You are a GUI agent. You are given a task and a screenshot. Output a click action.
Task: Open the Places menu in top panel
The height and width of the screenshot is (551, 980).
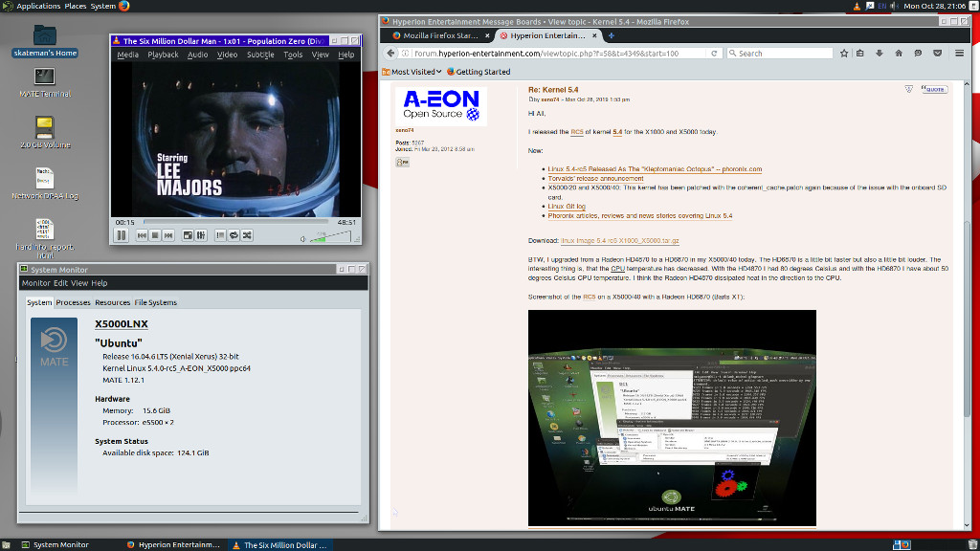pos(76,6)
